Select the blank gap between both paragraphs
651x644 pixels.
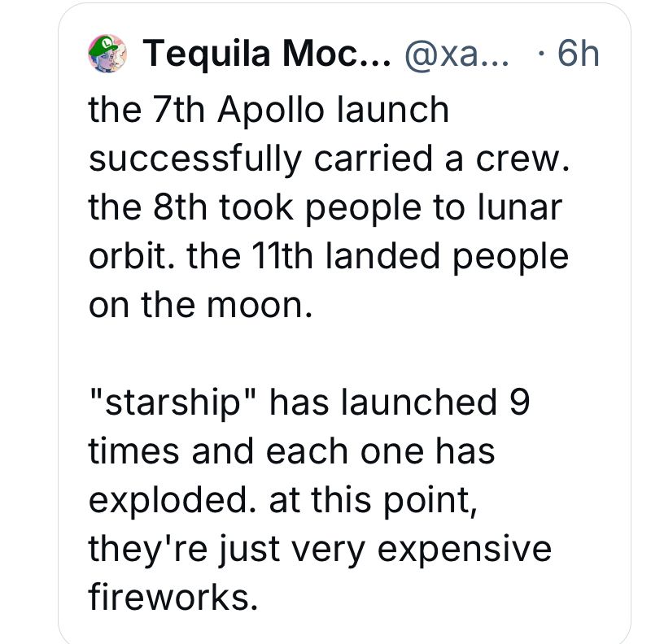(328, 354)
